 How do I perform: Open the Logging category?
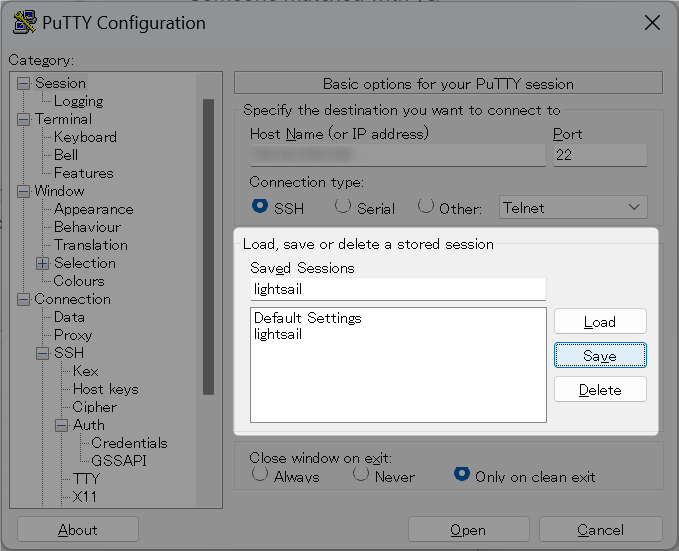[78, 101]
